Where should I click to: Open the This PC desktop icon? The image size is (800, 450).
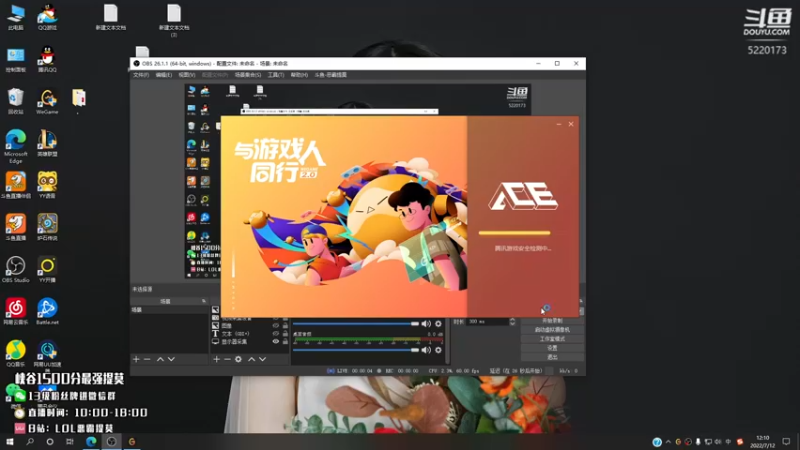coord(16,17)
